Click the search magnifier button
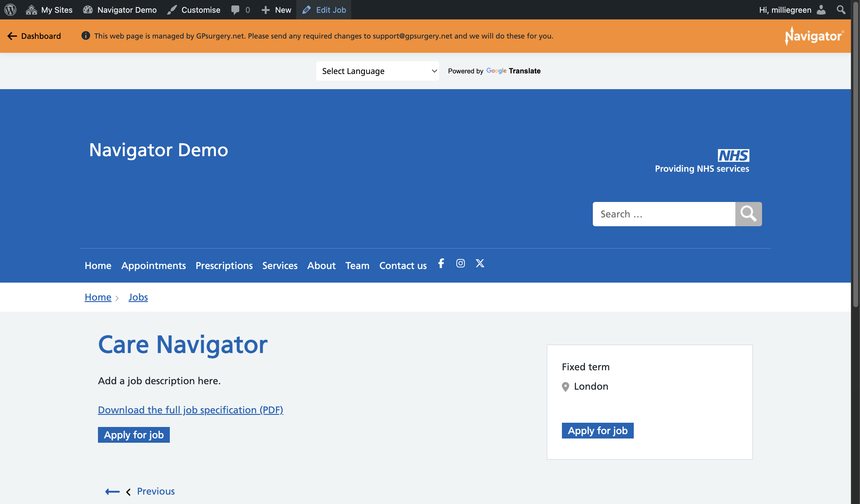Screen dimensions: 860x504 pyautogui.click(x=748, y=214)
